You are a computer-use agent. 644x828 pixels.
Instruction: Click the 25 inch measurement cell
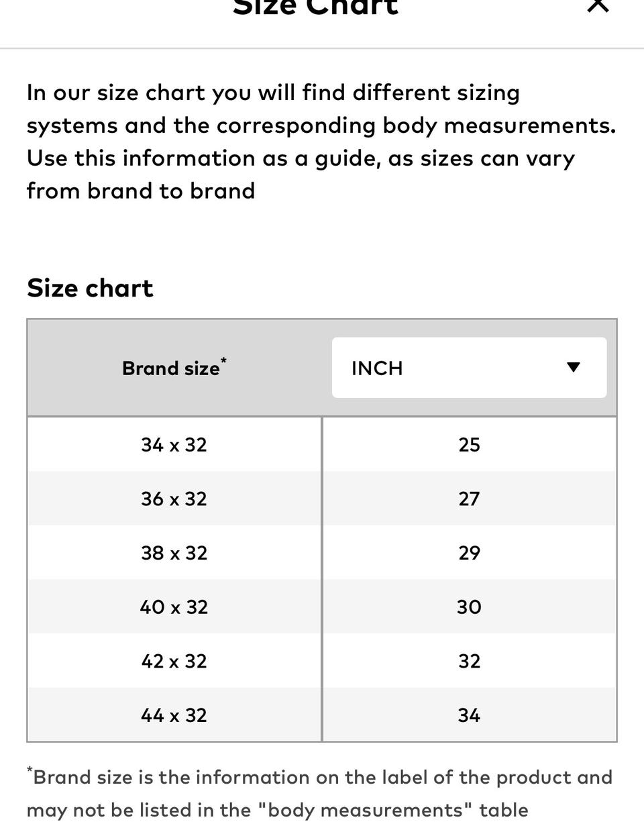469,444
